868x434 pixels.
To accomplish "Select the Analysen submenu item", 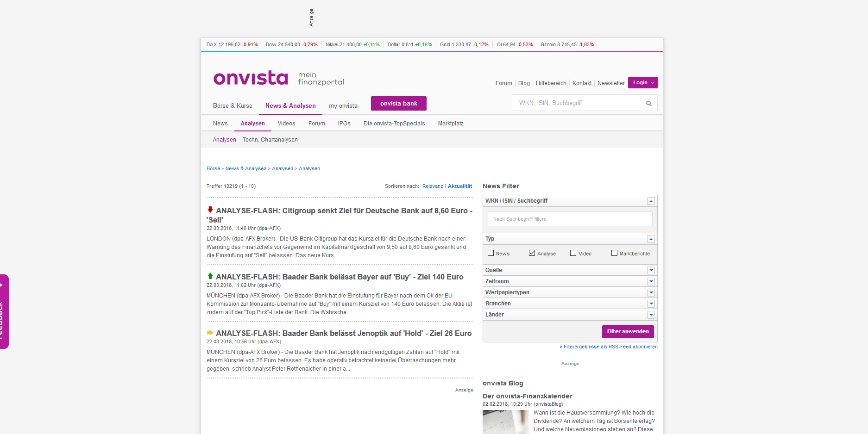I will pyautogui.click(x=253, y=124).
